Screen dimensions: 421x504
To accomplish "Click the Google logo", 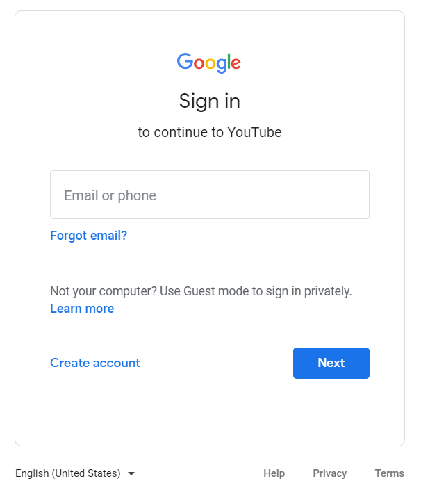I will pyautogui.click(x=208, y=63).
